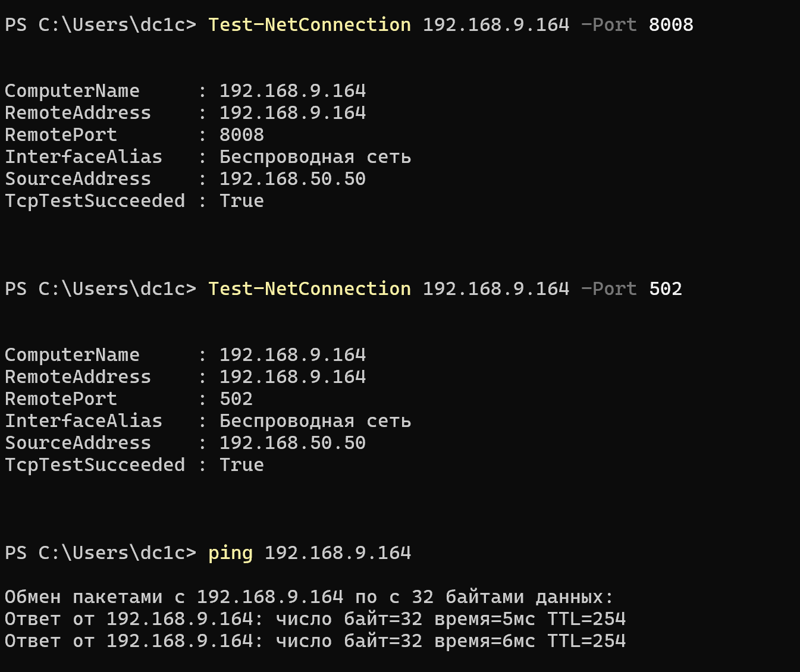
Task: Click the ComputerName label in first output
Action: click(72, 91)
